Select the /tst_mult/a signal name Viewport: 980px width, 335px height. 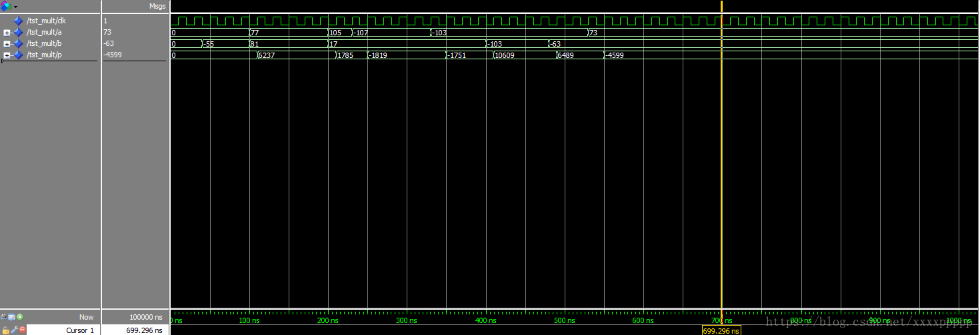point(44,32)
